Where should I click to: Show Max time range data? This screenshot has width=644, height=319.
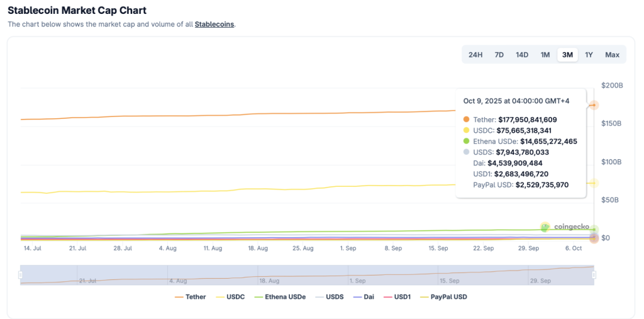tap(612, 55)
